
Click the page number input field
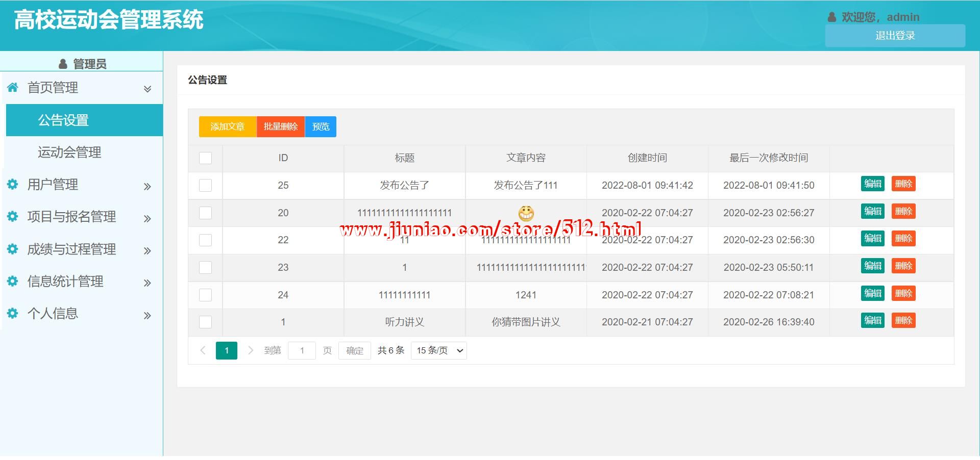(302, 350)
